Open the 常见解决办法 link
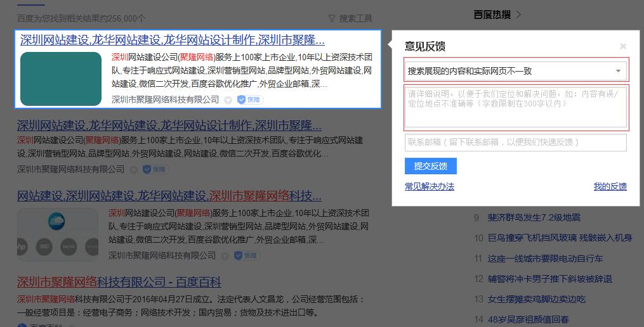 click(x=430, y=186)
